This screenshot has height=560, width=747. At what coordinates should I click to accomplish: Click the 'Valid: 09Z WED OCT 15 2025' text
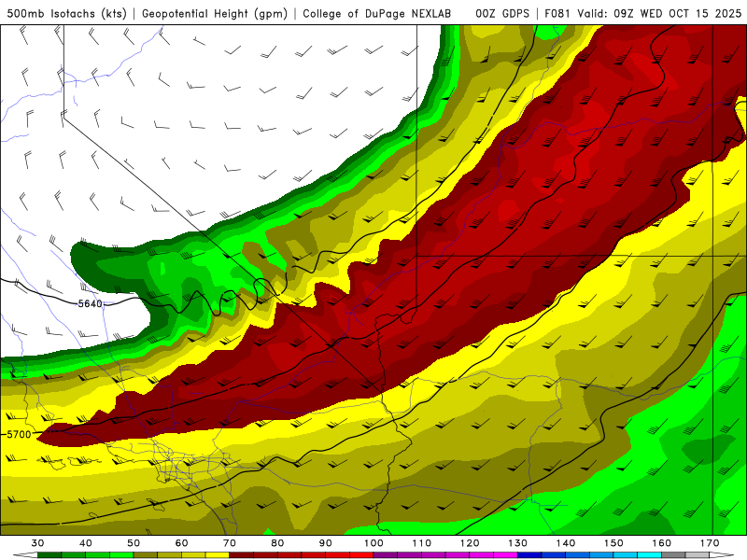[659, 14]
